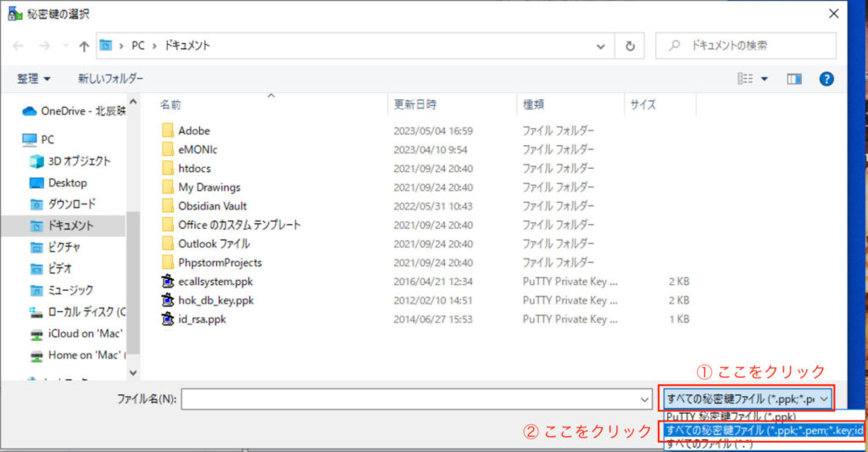Click PC in the address breadcrumb
Viewport: 868px width, 452px height.
click(138, 46)
